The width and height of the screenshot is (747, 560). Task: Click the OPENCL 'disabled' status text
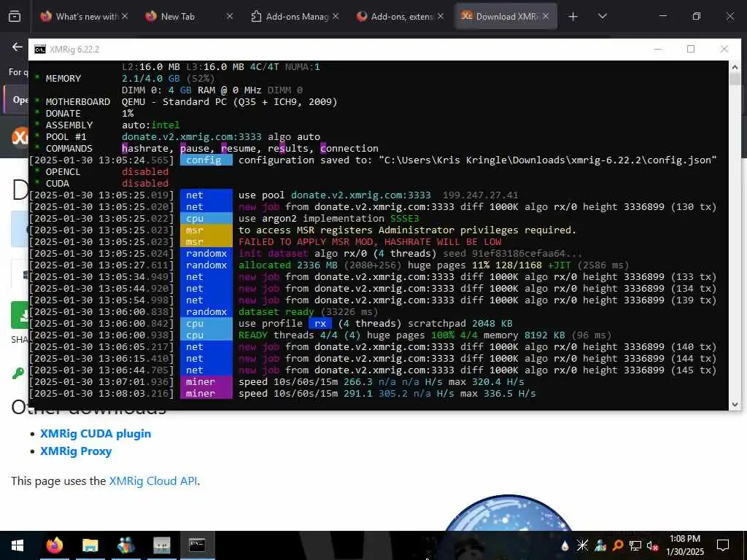[145, 172]
